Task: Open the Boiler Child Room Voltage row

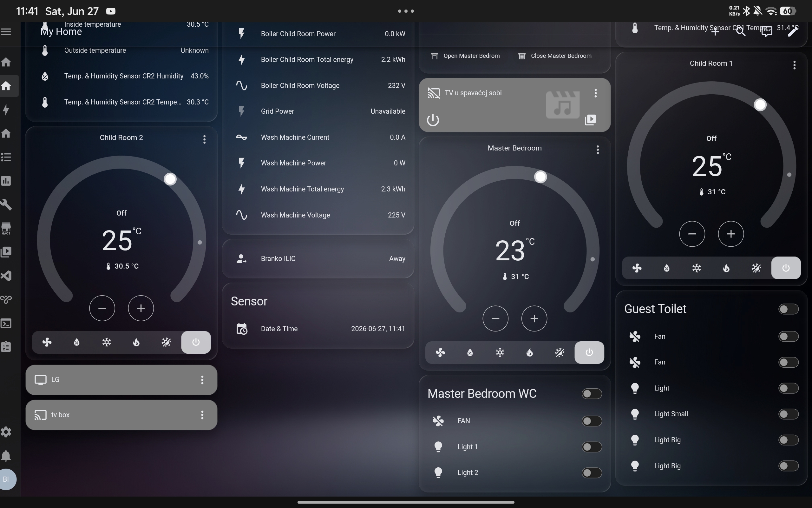Action: pos(318,85)
